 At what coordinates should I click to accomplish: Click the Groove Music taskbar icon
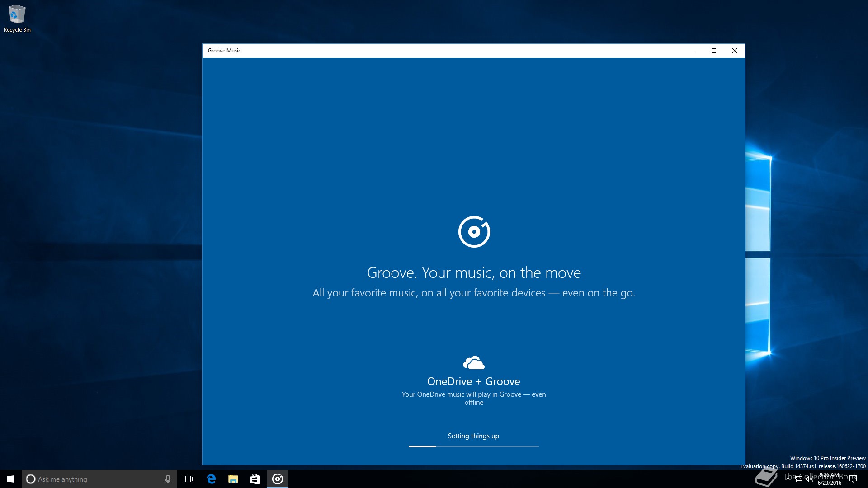pyautogui.click(x=278, y=479)
